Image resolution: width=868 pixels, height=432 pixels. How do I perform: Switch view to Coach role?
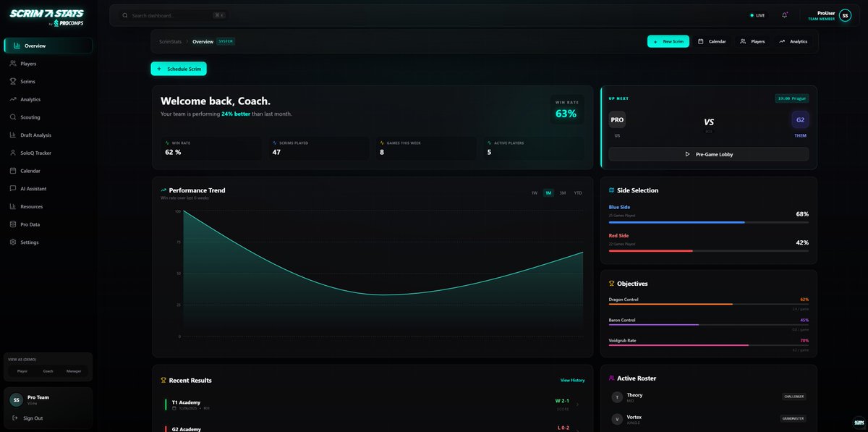pyautogui.click(x=48, y=370)
